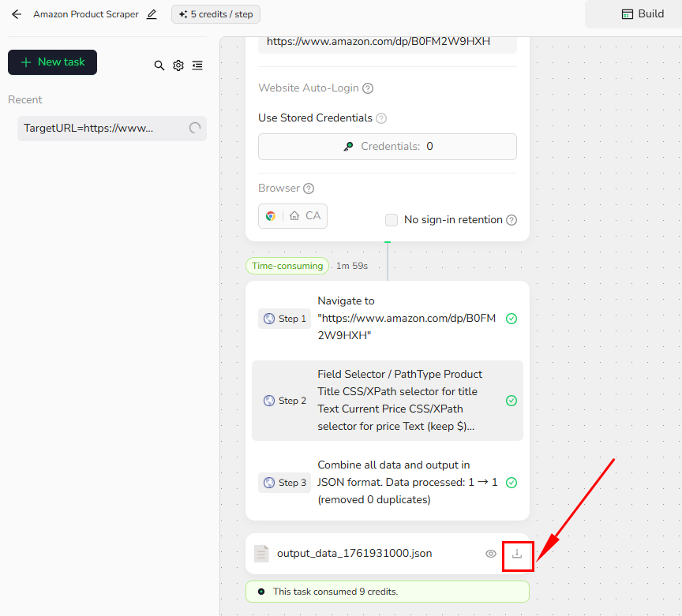Screen dimensions: 682x616
Task: Click the back arrow icon
Action: tap(17, 14)
